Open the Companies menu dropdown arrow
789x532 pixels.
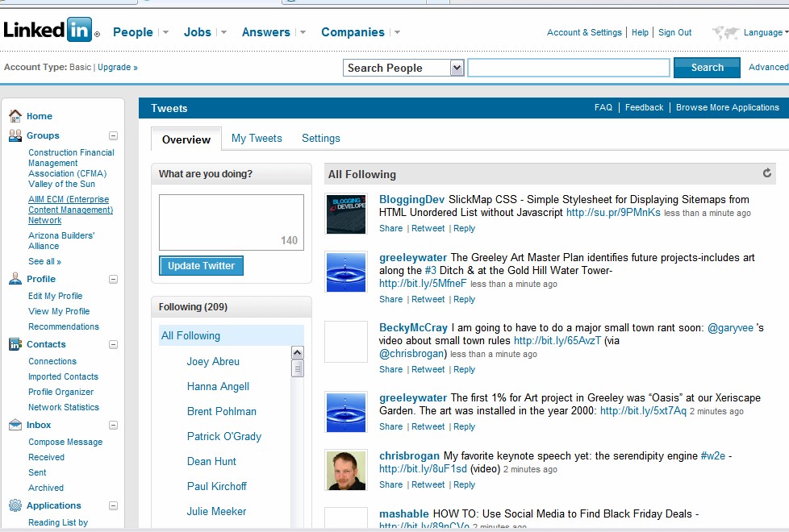point(397,32)
